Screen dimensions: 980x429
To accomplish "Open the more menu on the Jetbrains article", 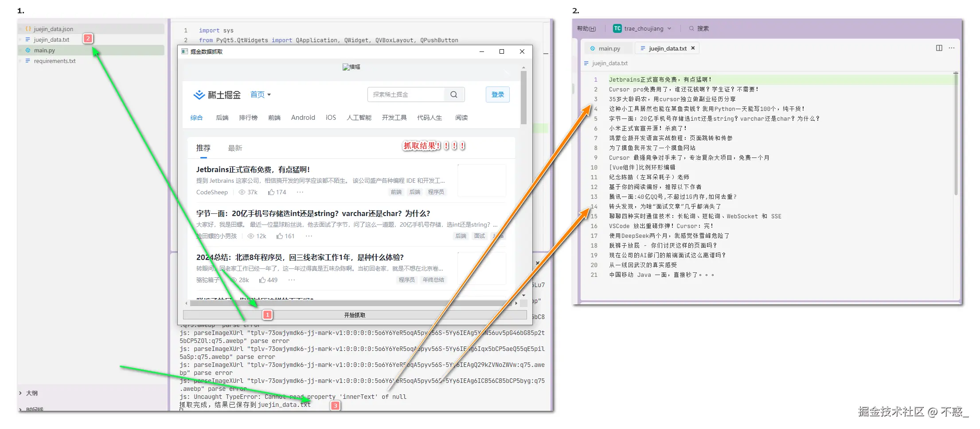I will coord(300,192).
